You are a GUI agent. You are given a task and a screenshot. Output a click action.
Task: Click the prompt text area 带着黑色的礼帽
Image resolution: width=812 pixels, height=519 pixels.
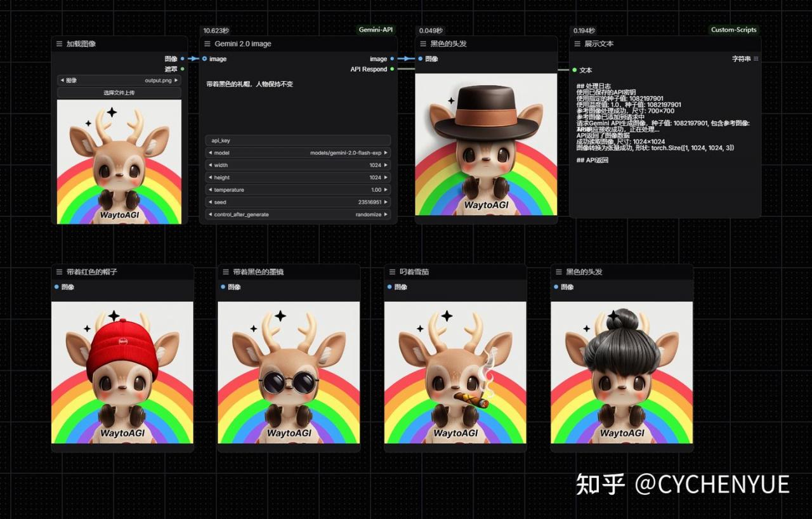pyautogui.click(x=298, y=105)
